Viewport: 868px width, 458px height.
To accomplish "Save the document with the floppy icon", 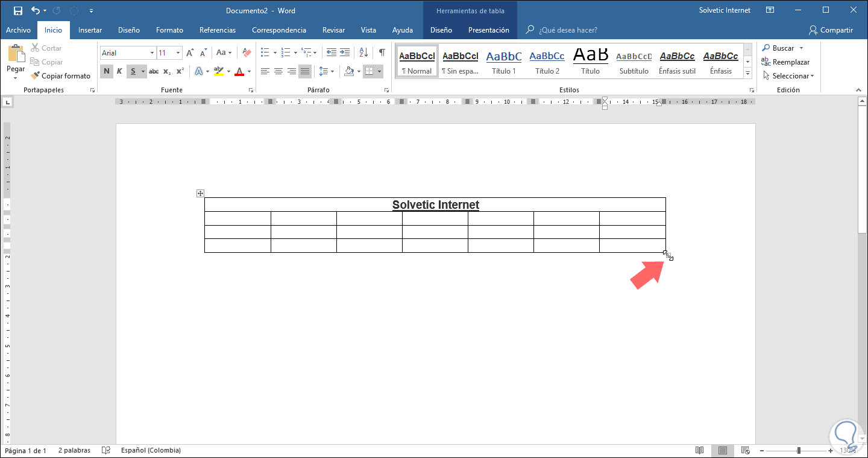I will click(17, 10).
